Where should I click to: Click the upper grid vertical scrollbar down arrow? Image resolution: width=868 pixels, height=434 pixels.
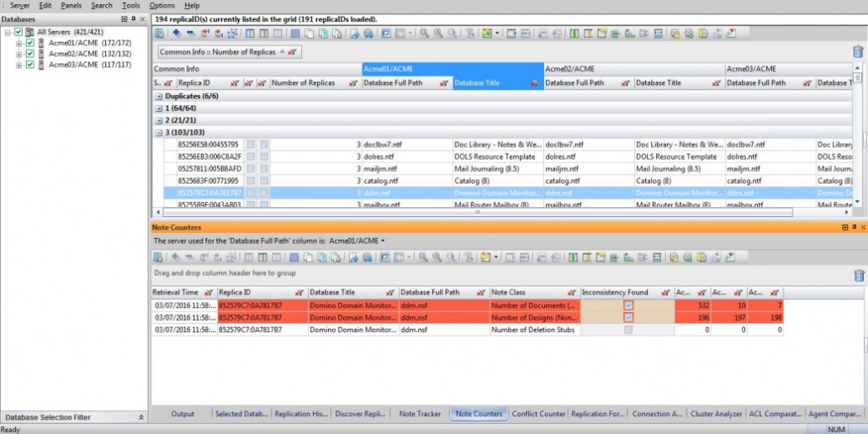click(x=857, y=202)
